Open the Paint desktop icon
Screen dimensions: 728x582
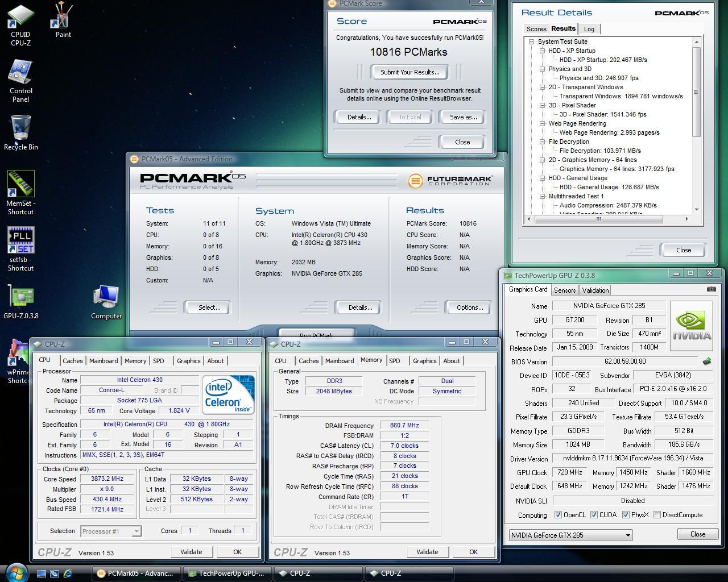(63, 20)
